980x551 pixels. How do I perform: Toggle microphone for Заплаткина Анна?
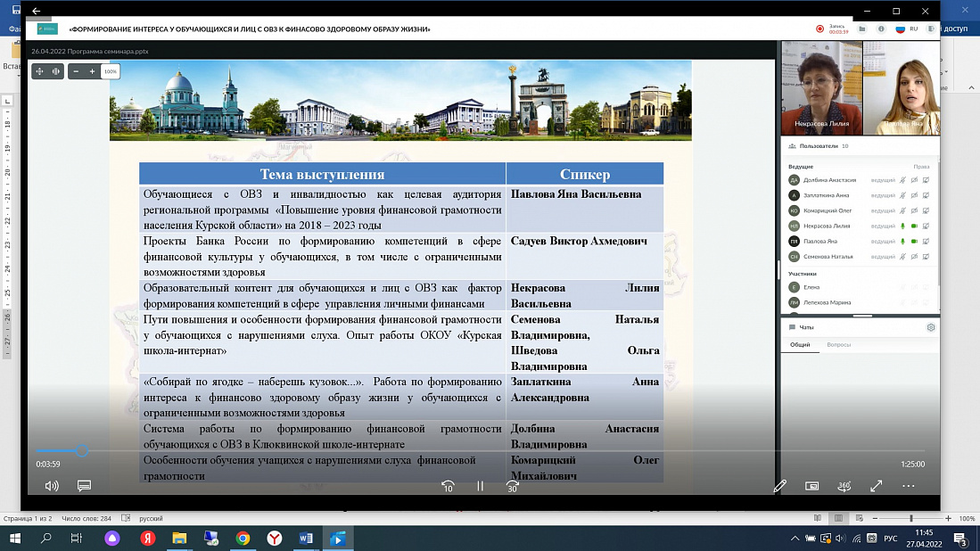pos(902,195)
